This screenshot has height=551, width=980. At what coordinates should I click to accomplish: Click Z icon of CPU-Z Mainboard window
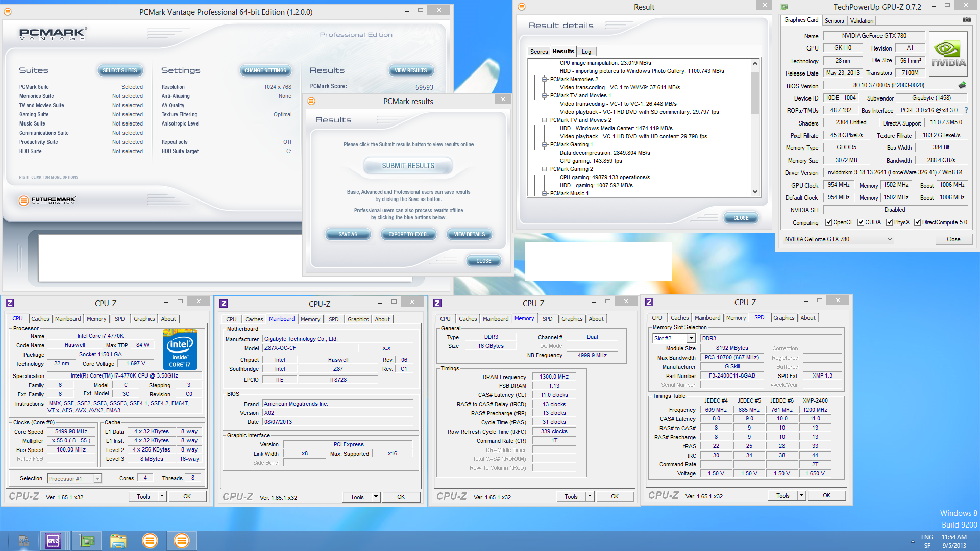pyautogui.click(x=223, y=304)
